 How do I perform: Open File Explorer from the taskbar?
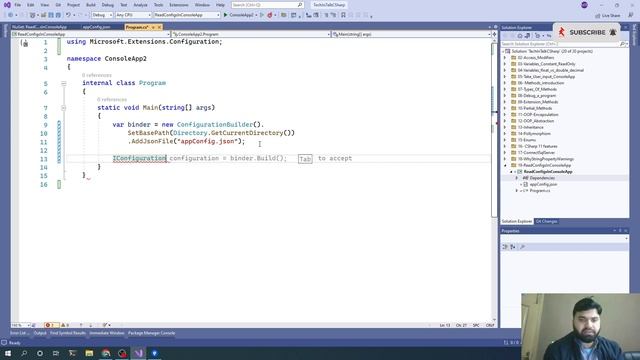pyautogui.click(x=89, y=353)
